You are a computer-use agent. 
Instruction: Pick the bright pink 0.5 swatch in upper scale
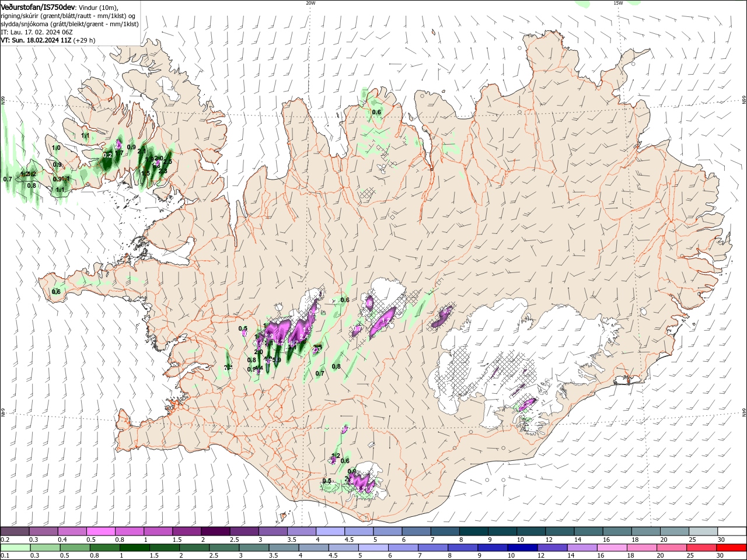pyautogui.click(x=100, y=531)
